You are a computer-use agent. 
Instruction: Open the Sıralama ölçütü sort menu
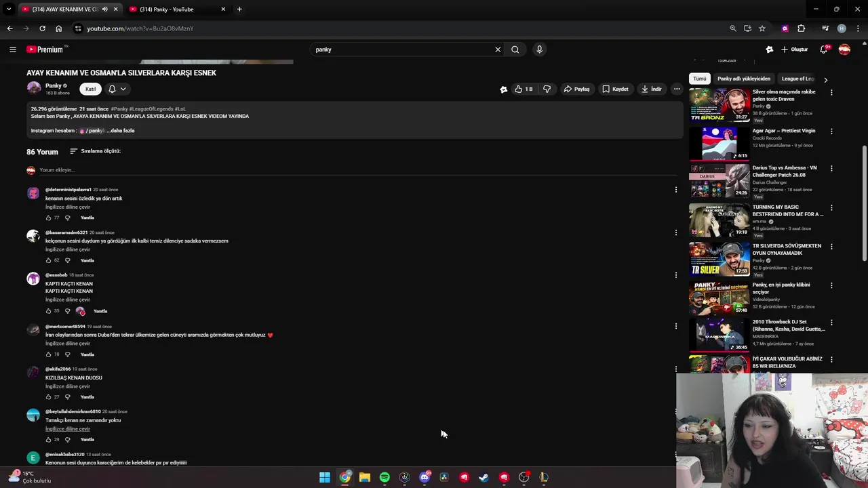(95, 151)
